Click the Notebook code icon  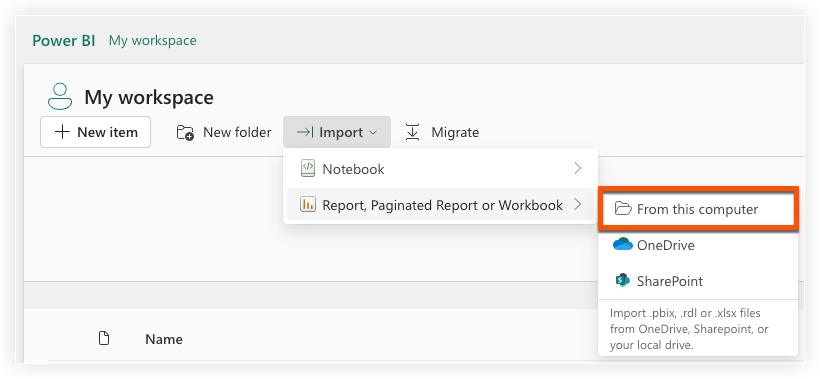(x=308, y=168)
